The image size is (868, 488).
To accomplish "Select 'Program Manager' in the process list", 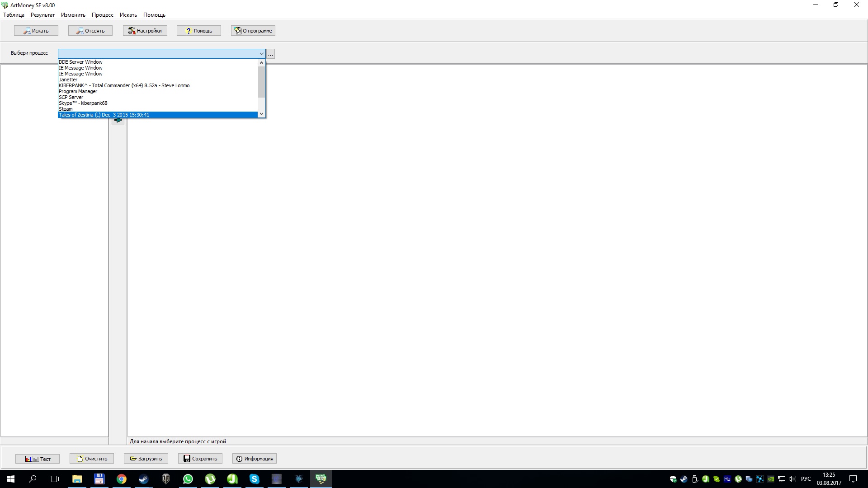I will [158, 91].
